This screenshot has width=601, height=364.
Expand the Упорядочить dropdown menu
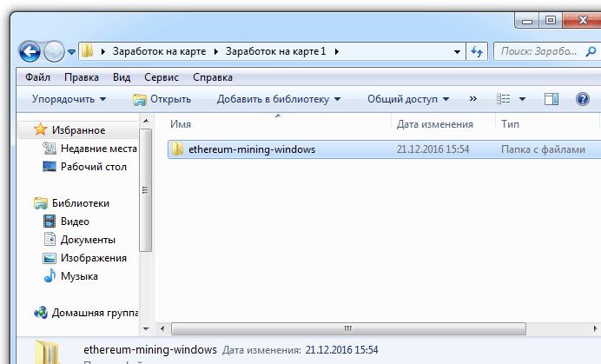(x=69, y=99)
